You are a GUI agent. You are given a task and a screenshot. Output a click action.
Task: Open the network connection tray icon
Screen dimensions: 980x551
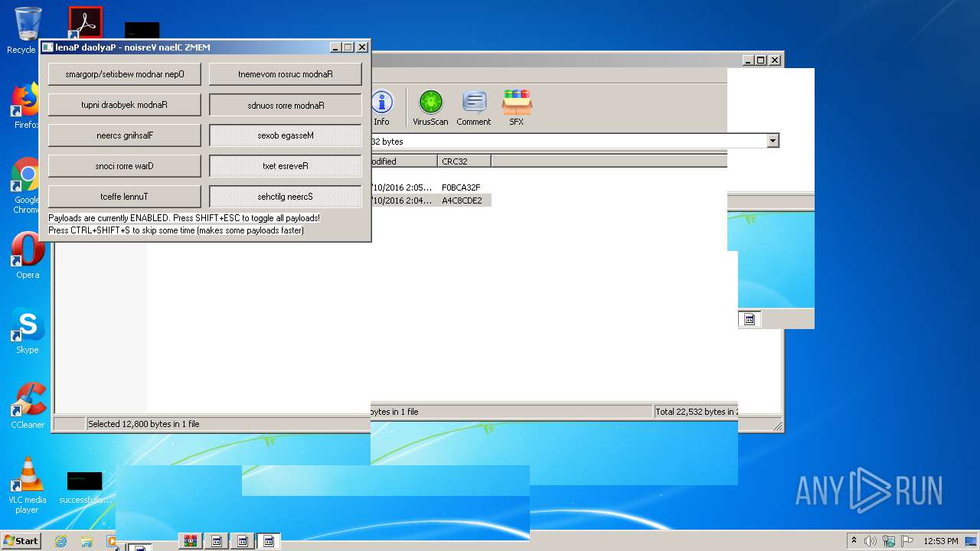point(889,541)
